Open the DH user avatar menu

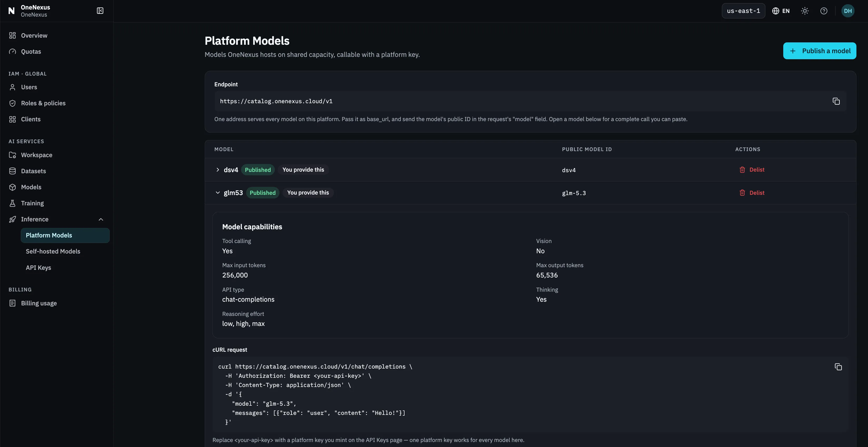848,11
